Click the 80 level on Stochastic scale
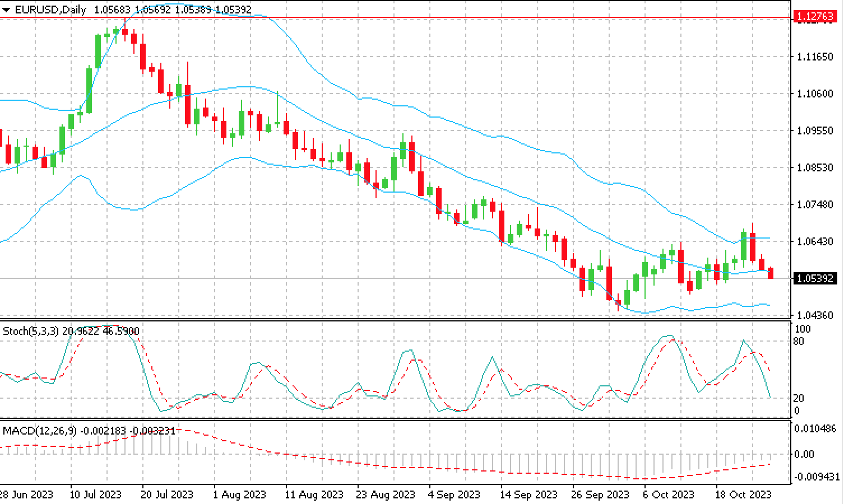Image resolution: width=844 pixels, height=504 pixels. point(799,342)
